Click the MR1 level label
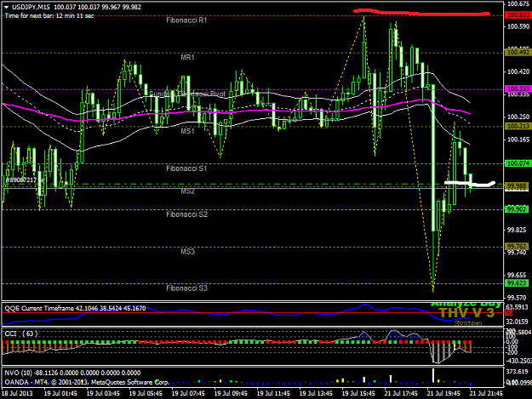 (x=187, y=58)
